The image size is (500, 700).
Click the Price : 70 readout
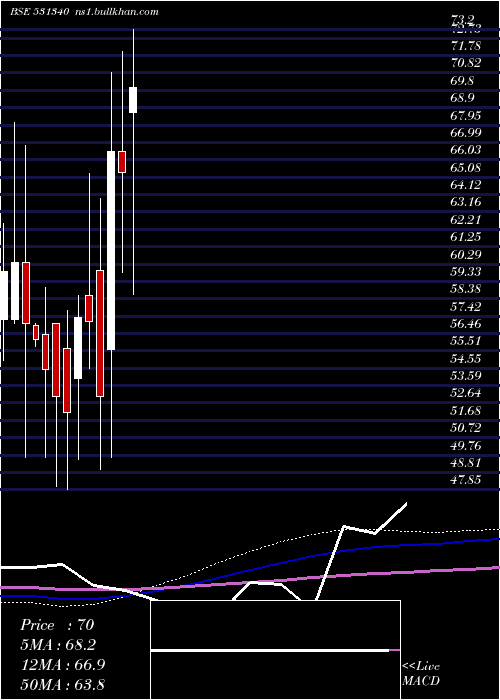(x=57, y=625)
